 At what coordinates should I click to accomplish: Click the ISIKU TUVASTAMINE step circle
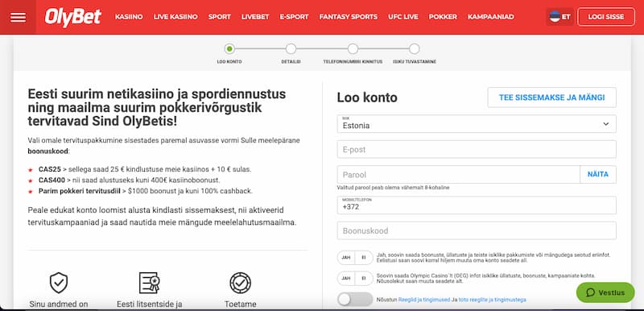[414, 49]
